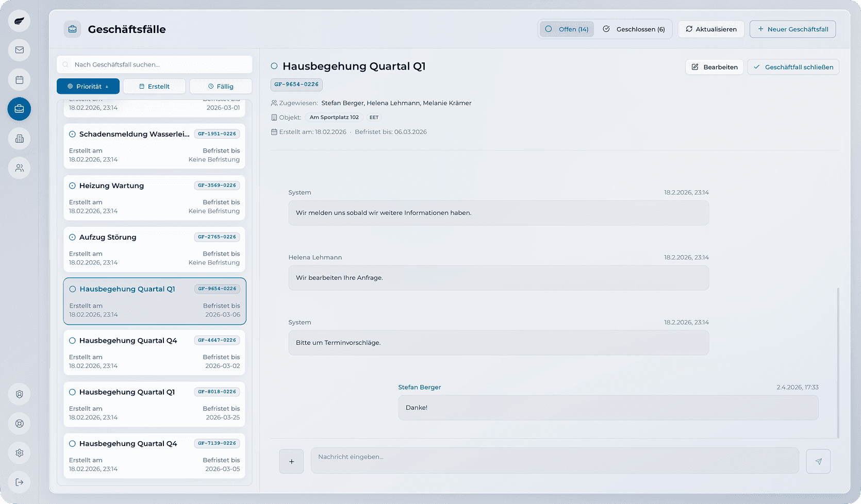Image resolution: width=861 pixels, height=504 pixels.
Task: Open Aufzug Störung case card
Action: [x=154, y=249]
